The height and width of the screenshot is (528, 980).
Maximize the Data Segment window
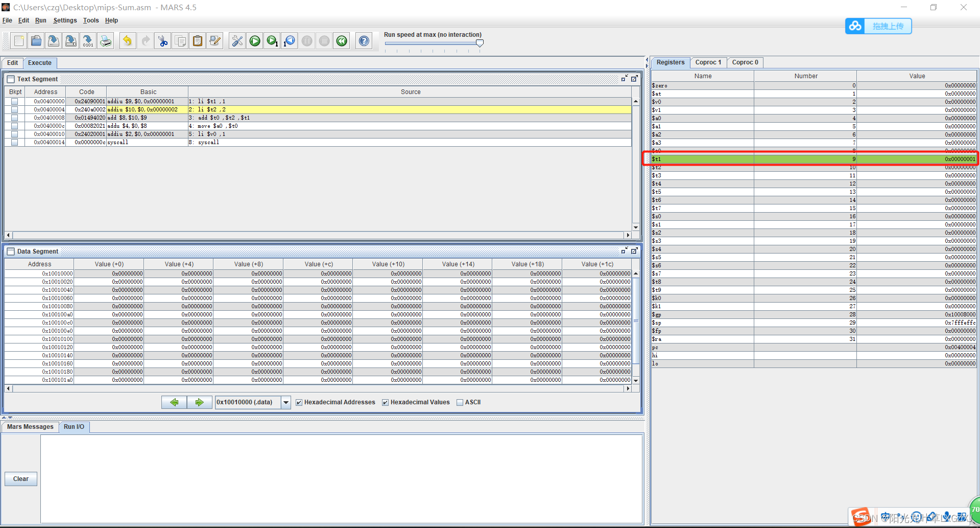click(634, 251)
